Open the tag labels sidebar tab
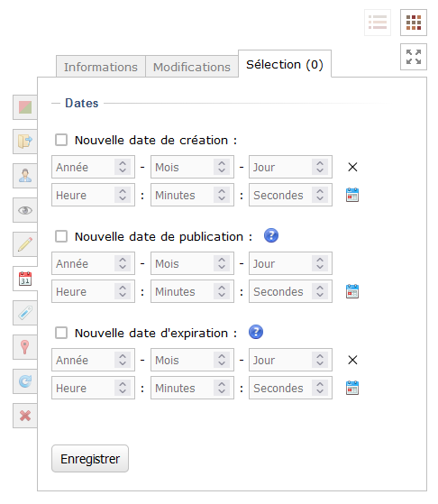 click(x=25, y=313)
